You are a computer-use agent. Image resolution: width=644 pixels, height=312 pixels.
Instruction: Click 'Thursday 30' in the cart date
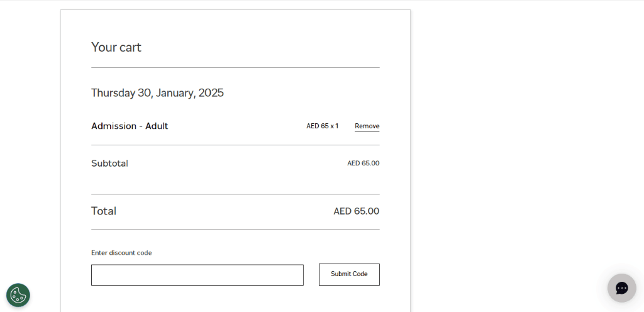(x=121, y=92)
